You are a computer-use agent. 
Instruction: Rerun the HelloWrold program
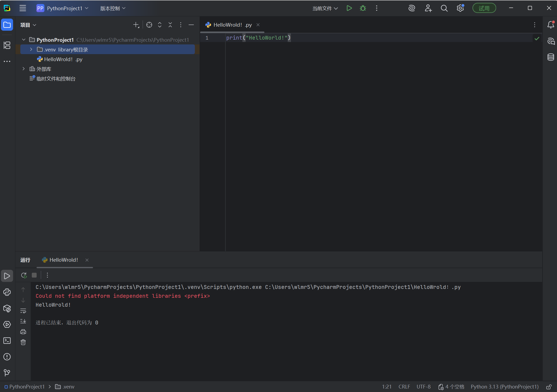point(24,275)
